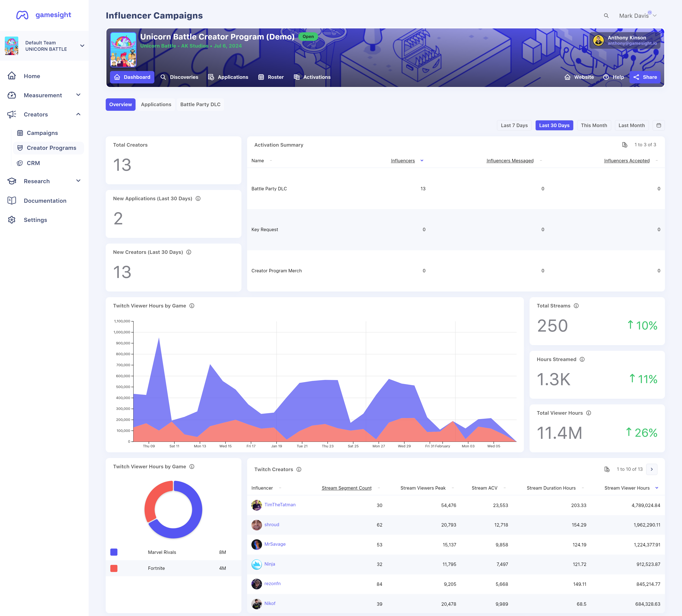Export the Activation Summary table

(x=624, y=145)
